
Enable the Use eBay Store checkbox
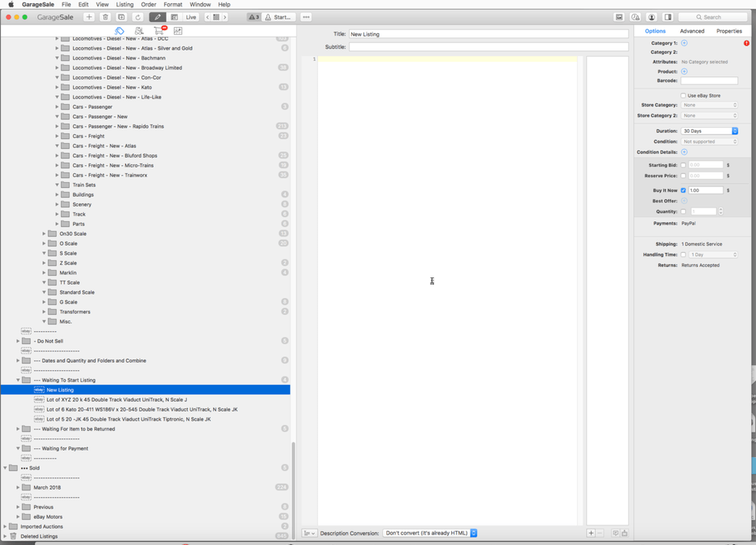tap(683, 95)
